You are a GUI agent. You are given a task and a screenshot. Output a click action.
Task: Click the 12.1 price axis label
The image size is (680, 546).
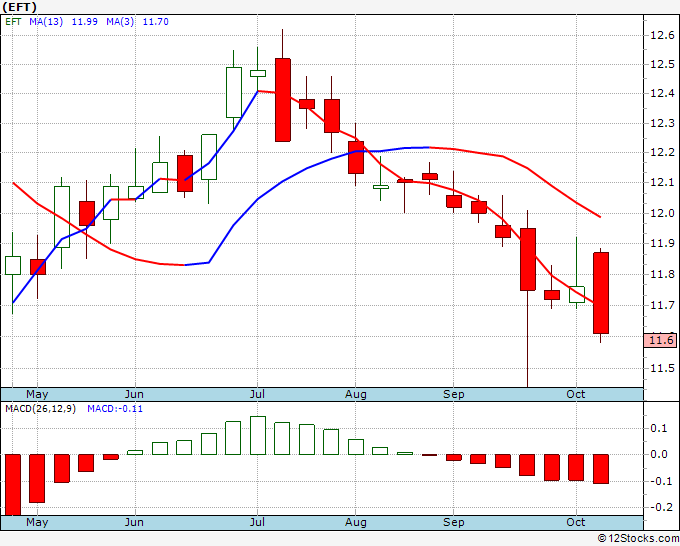pyautogui.click(x=662, y=183)
